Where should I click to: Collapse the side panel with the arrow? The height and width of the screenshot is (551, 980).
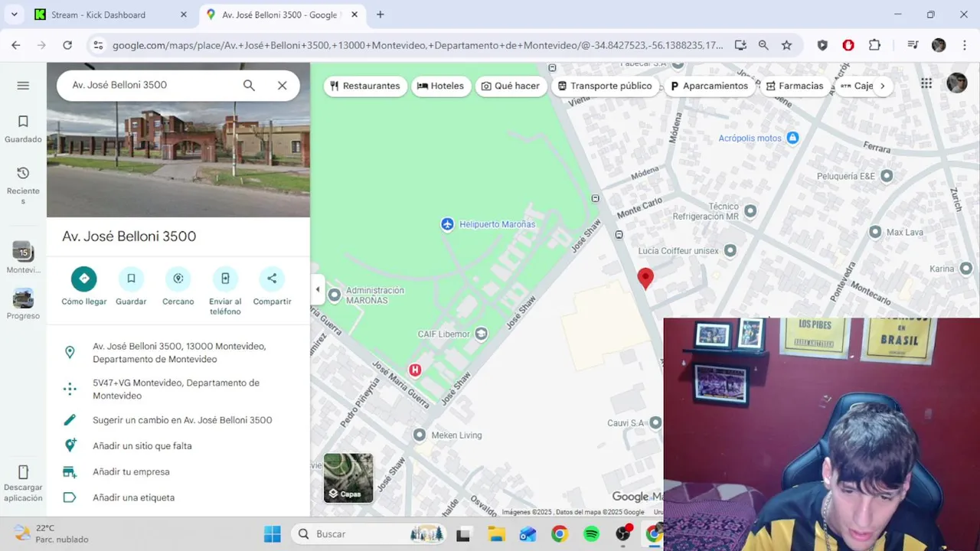tap(318, 289)
